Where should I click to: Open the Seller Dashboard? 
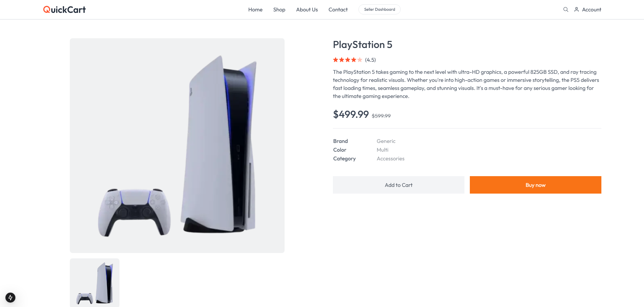click(x=379, y=9)
